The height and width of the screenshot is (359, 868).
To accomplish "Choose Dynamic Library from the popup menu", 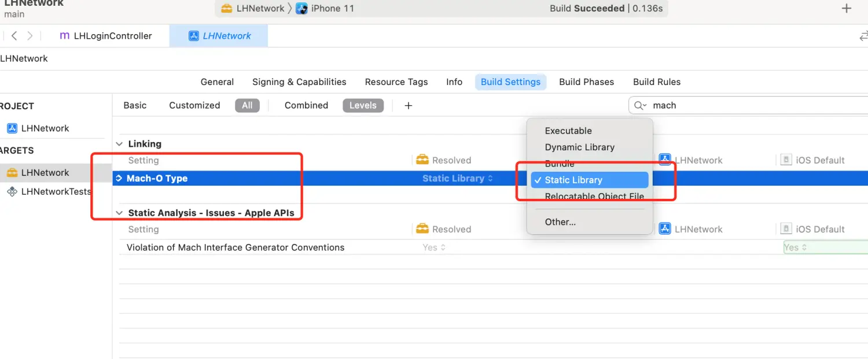I will (x=579, y=147).
